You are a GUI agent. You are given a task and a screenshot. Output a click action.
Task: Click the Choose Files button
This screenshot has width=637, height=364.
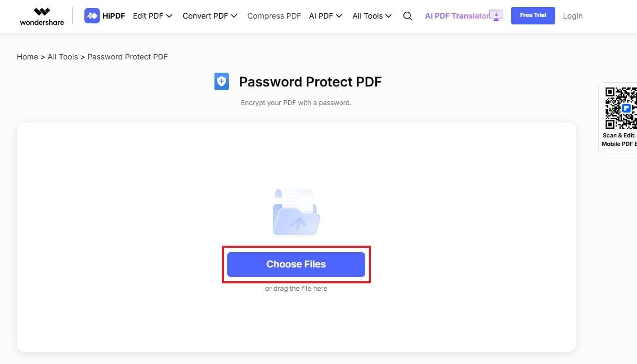(x=296, y=264)
